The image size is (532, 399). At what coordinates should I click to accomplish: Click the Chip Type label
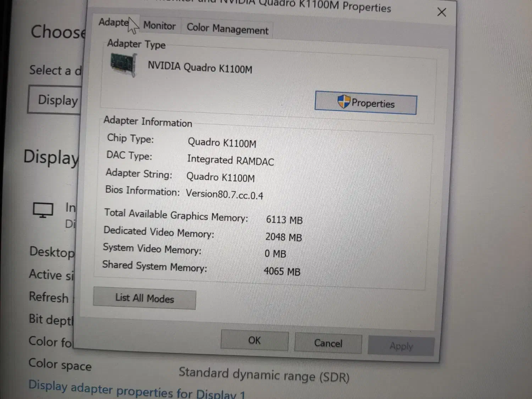click(131, 138)
